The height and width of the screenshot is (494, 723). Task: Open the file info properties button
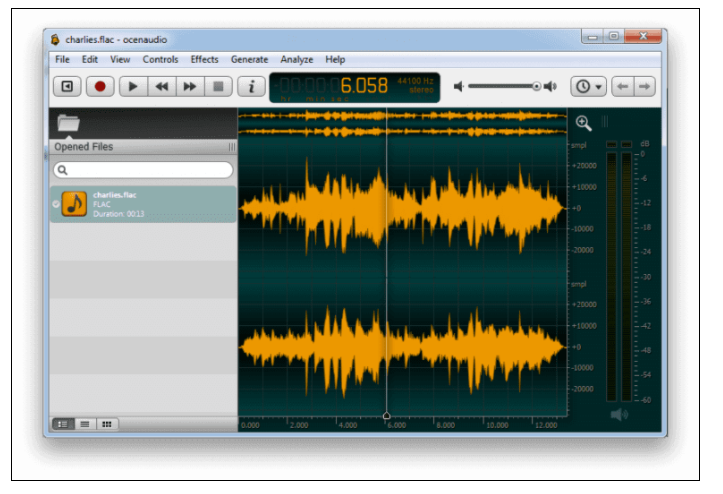[251, 87]
